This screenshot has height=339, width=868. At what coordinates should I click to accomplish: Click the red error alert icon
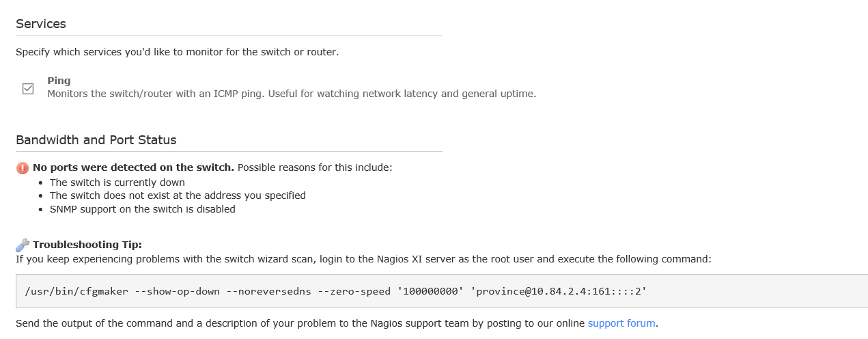pos(23,167)
